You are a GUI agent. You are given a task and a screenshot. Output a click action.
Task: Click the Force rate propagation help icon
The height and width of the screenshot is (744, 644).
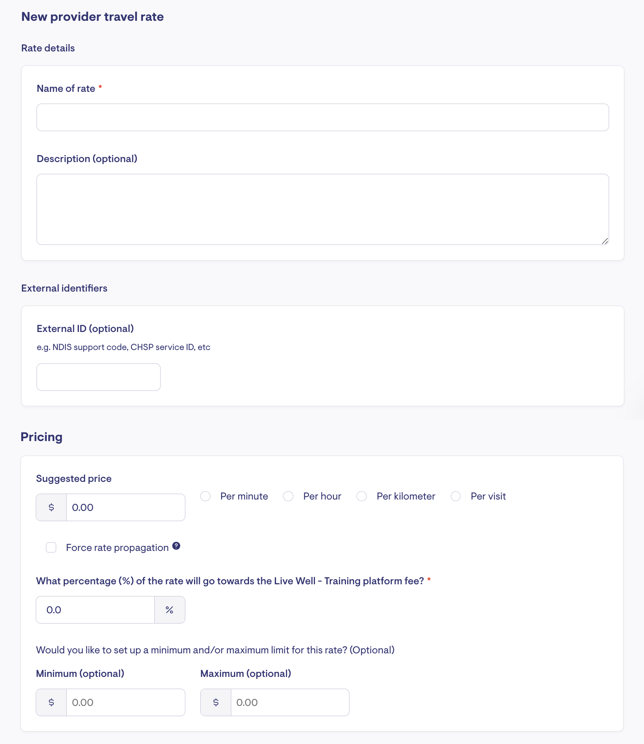pyautogui.click(x=176, y=546)
